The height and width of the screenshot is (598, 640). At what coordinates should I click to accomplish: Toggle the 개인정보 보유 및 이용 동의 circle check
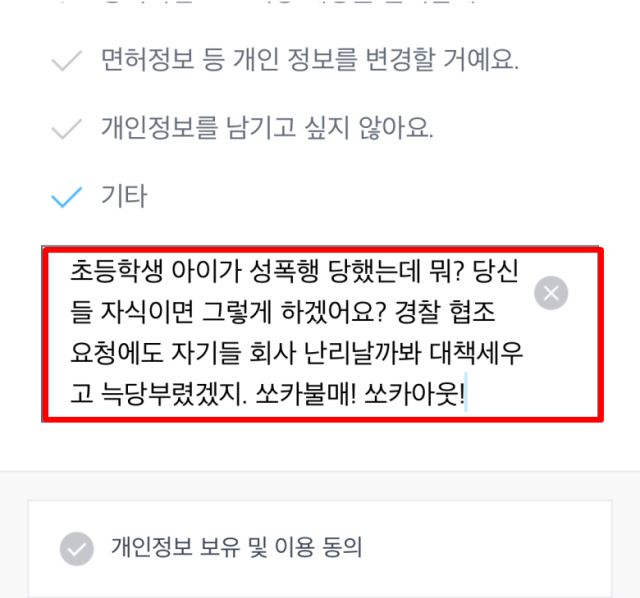[x=77, y=549]
